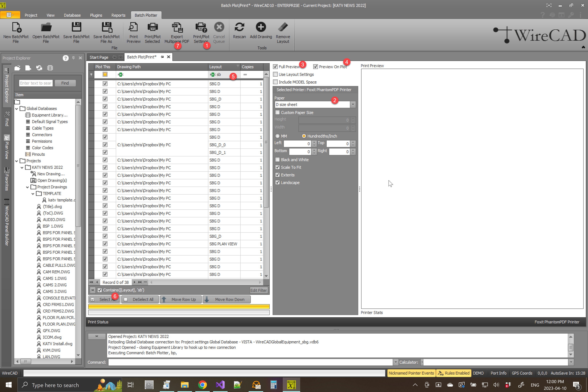Toggle the Contains Layout filter checkbox
The image size is (588, 392).
click(99, 290)
